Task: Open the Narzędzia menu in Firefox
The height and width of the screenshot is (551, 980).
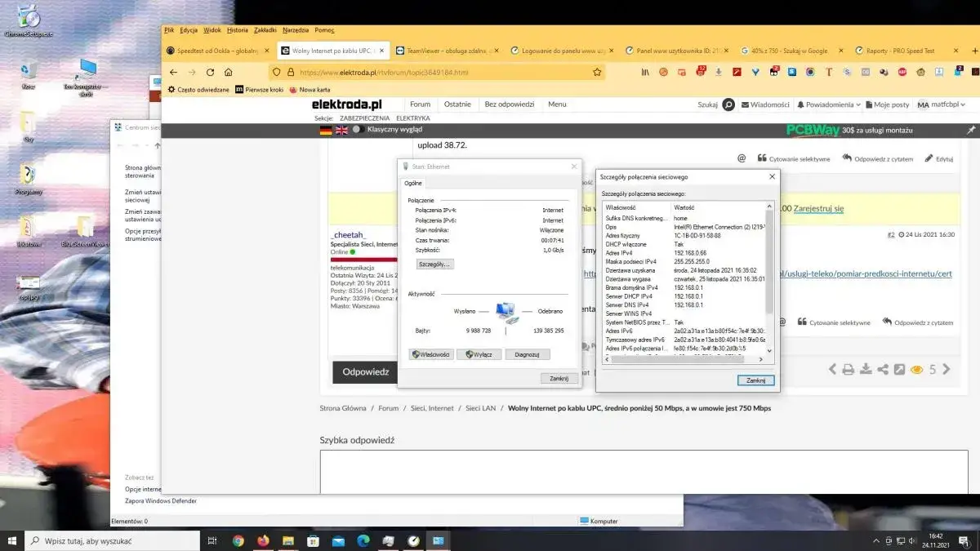Action: (x=294, y=29)
